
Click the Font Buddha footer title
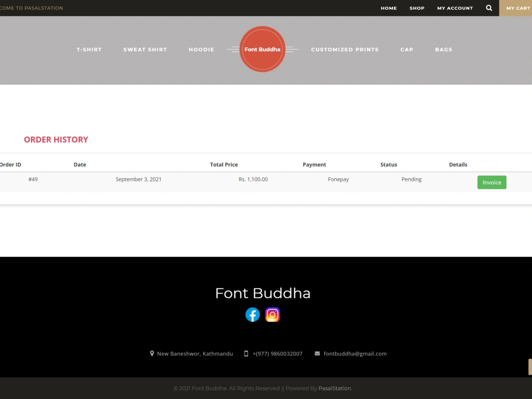pyautogui.click(x=263, y=293)
